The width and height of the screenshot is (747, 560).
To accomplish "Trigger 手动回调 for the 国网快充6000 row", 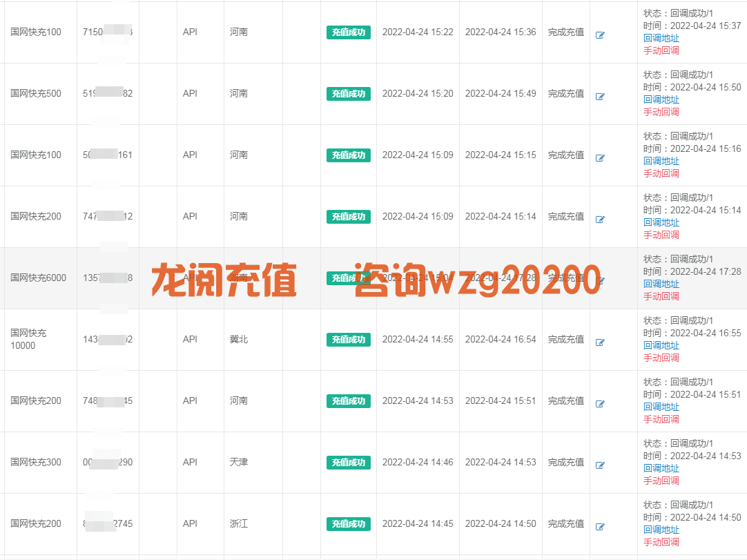I will coord(661,296).
